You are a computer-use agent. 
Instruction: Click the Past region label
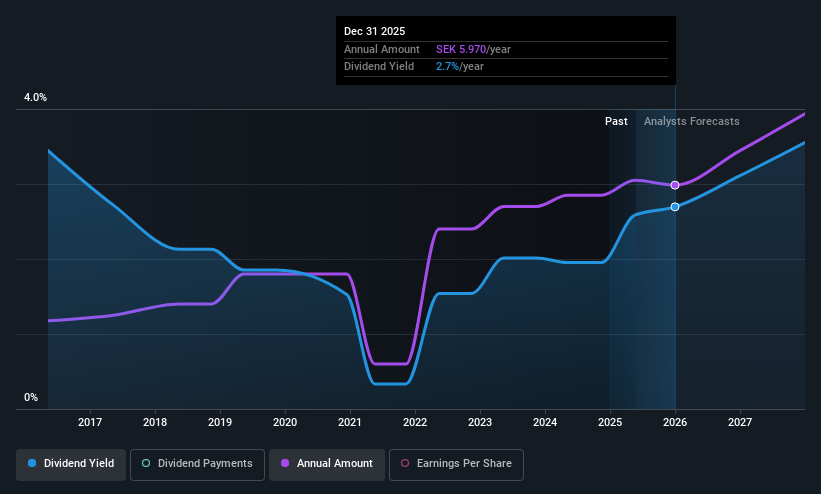pyautogui.click(x=616, y=121)
